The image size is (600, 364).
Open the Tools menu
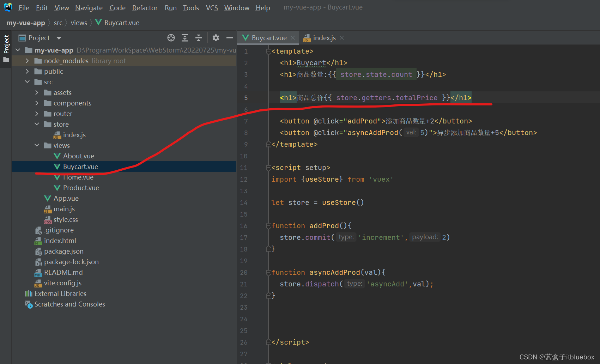click(x=191, y=8)
